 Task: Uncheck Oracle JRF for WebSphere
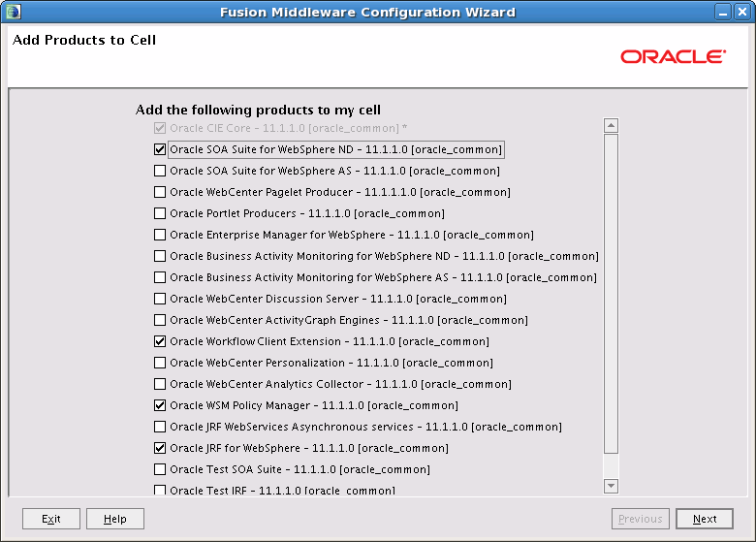pyautogui.click(x=160, y=448)
